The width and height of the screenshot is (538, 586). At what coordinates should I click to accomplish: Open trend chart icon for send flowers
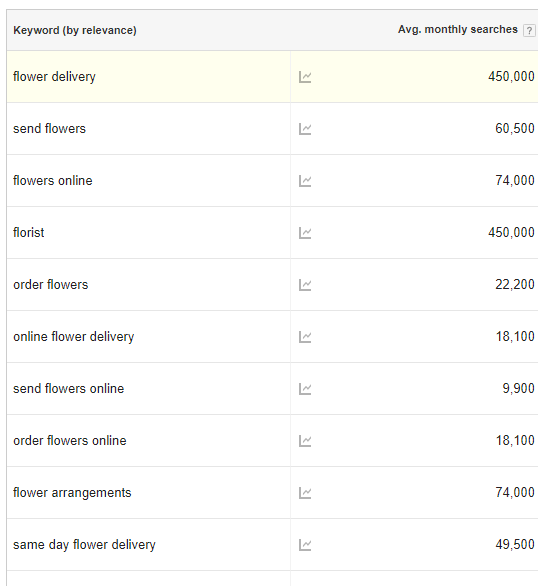pyautogui.click(x=305, y=129)
